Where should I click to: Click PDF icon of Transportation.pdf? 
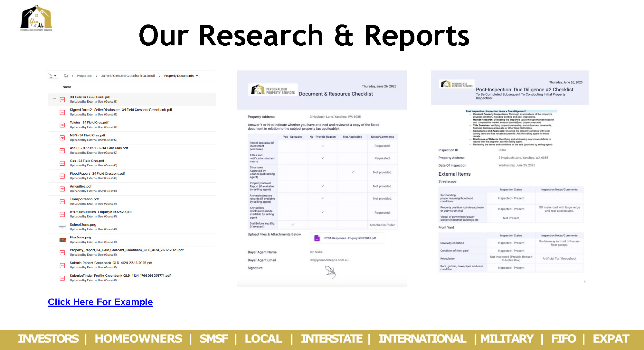(62, 202)
